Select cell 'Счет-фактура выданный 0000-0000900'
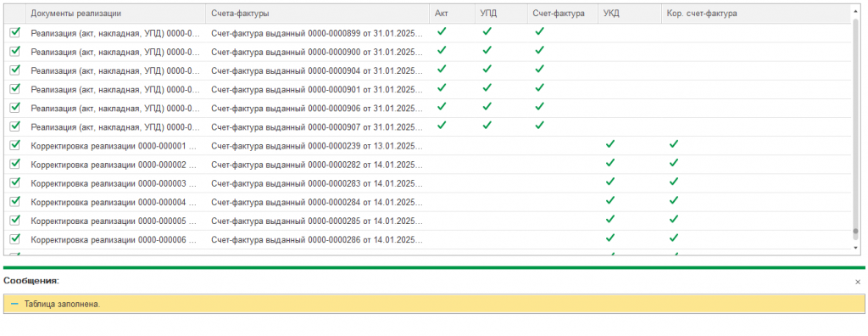The height and width of the screenshot is (336, 868). pyautogui.click(x=317, y=52)
